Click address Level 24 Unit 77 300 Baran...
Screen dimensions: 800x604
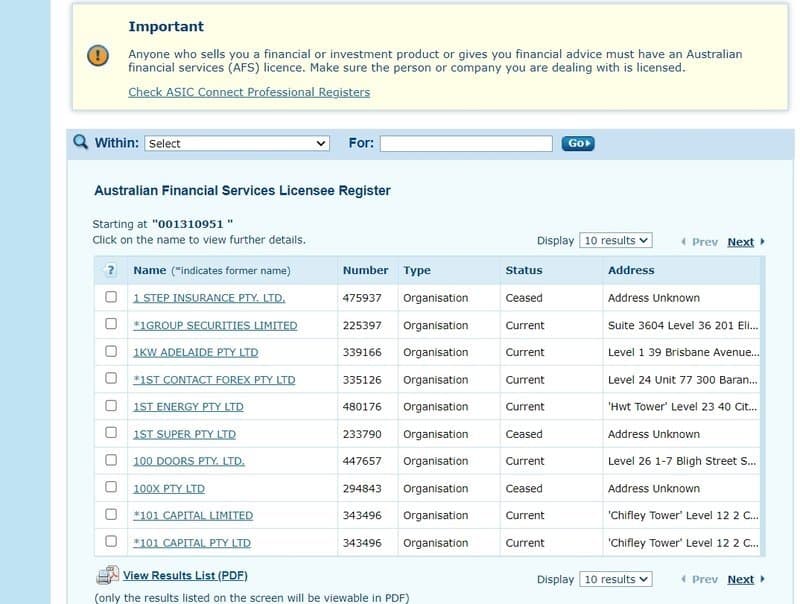point(682,380)
